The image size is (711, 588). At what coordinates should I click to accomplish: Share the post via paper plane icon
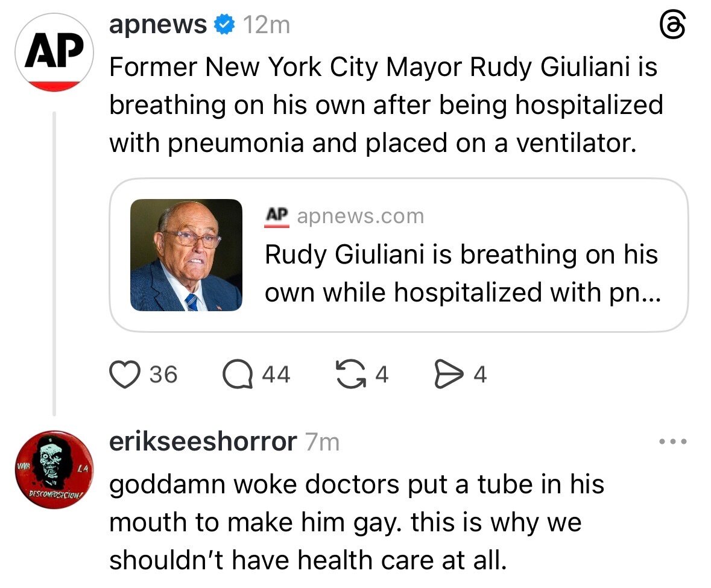click(449, 375)
